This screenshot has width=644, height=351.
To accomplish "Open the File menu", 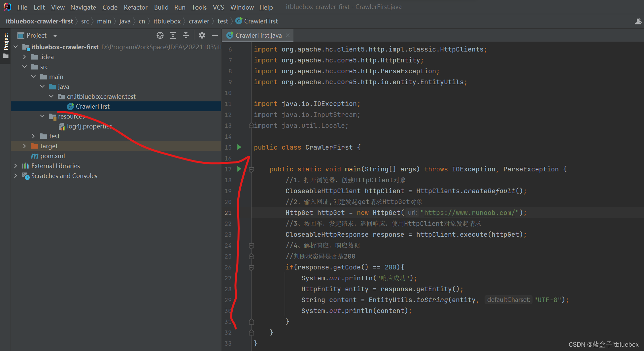I will coord(22,7).
